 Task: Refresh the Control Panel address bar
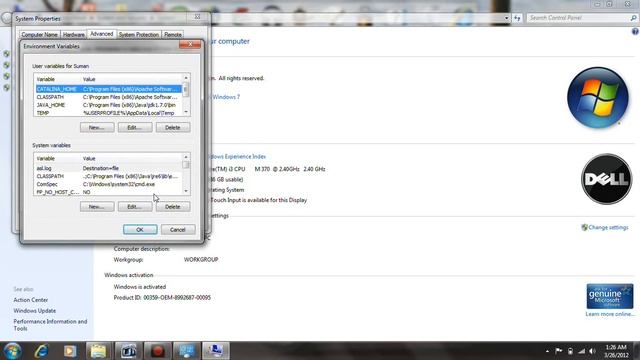[x=518, y=18]
